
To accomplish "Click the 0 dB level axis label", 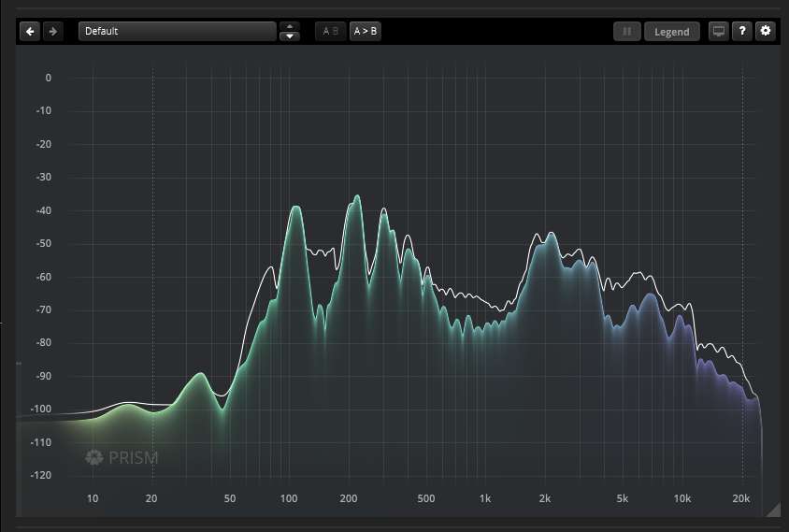I will pos(49,78).
